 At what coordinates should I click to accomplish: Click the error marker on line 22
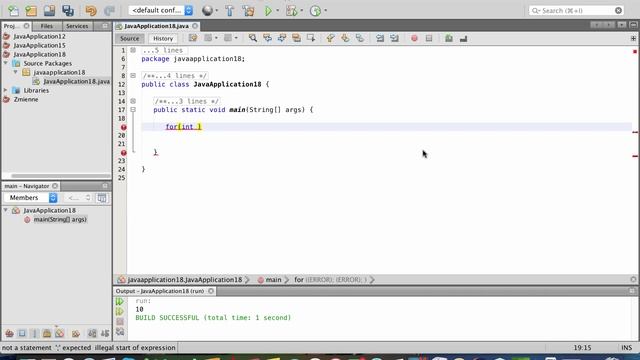point(123,153)
